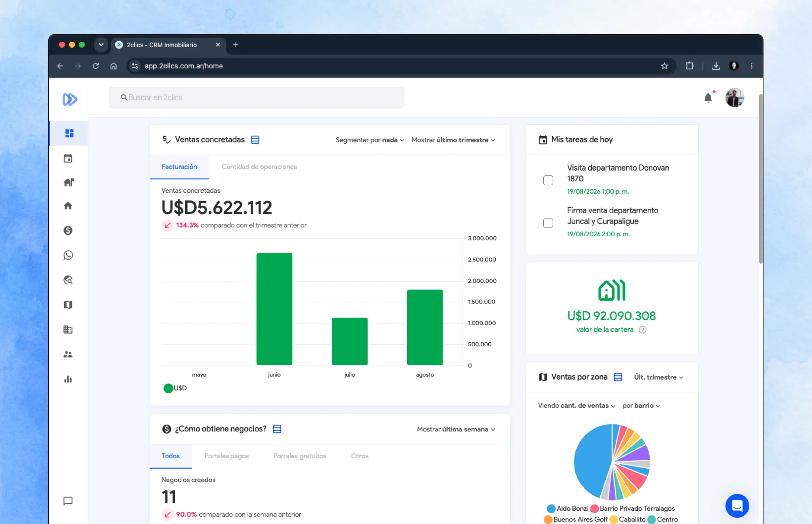Open the bar chart statistics sidebar icon

coord(68,379)
